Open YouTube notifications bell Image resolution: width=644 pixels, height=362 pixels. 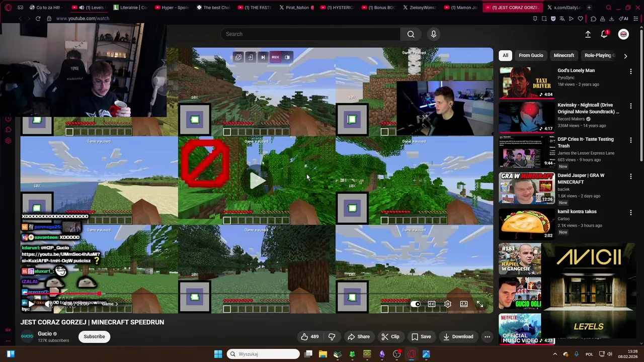tap(604, 34)
